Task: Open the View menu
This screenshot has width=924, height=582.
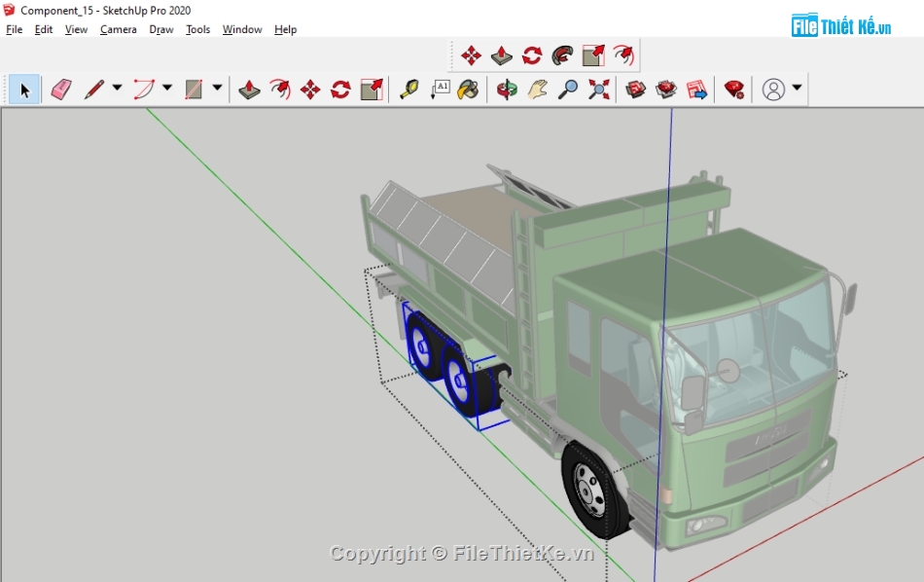Action: 76,29
